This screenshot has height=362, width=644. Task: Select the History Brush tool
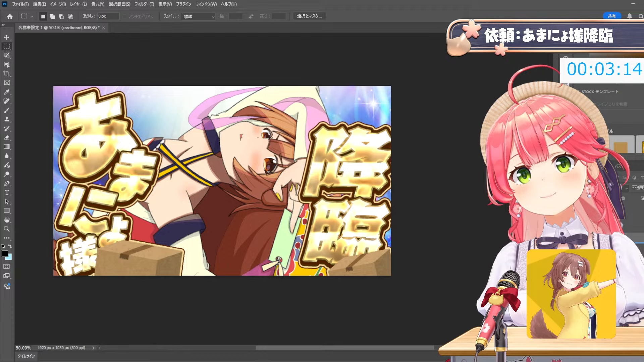coord(7,128)
